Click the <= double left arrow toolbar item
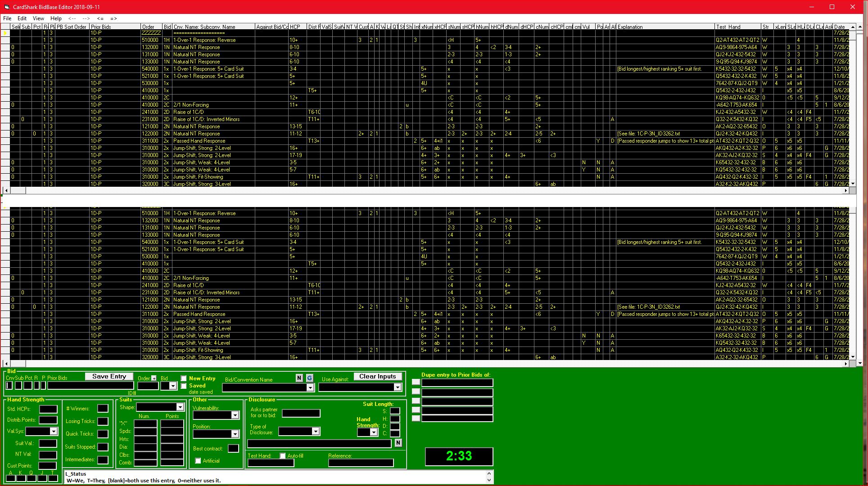 (x=100, y=18)
